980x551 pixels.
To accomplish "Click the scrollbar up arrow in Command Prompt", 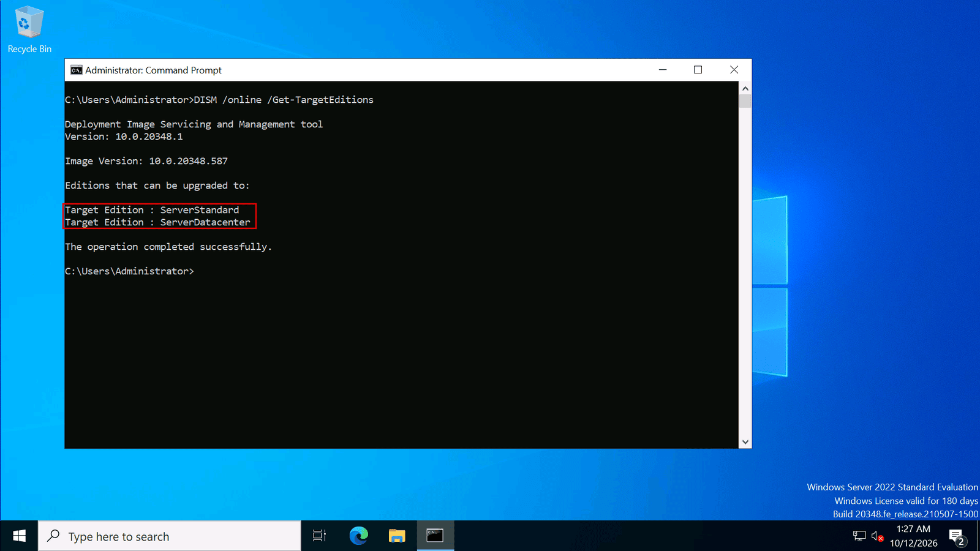I will [745, 88].
